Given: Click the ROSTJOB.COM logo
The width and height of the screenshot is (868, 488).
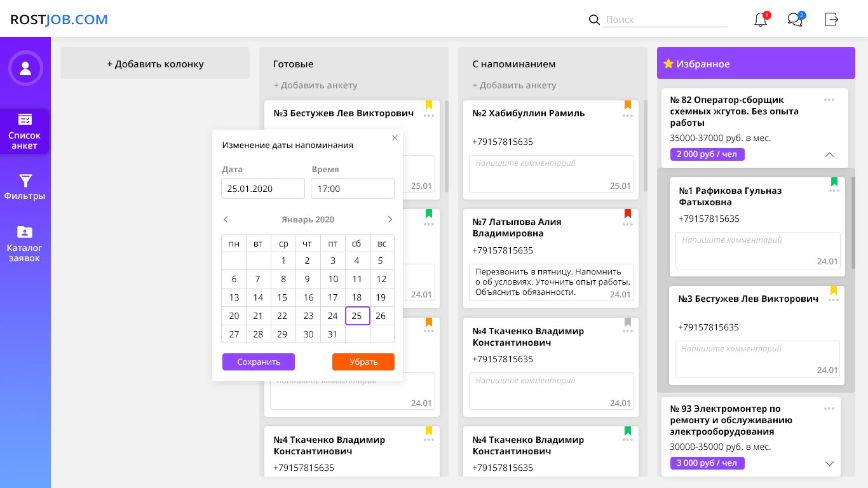Looking at the screenshot, I should (59, 20).
